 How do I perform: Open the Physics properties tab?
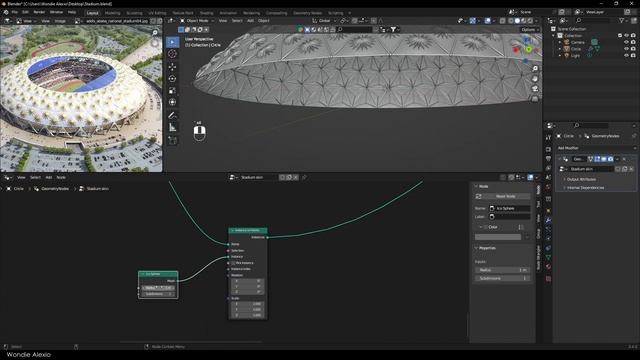[x=548, y=239]
